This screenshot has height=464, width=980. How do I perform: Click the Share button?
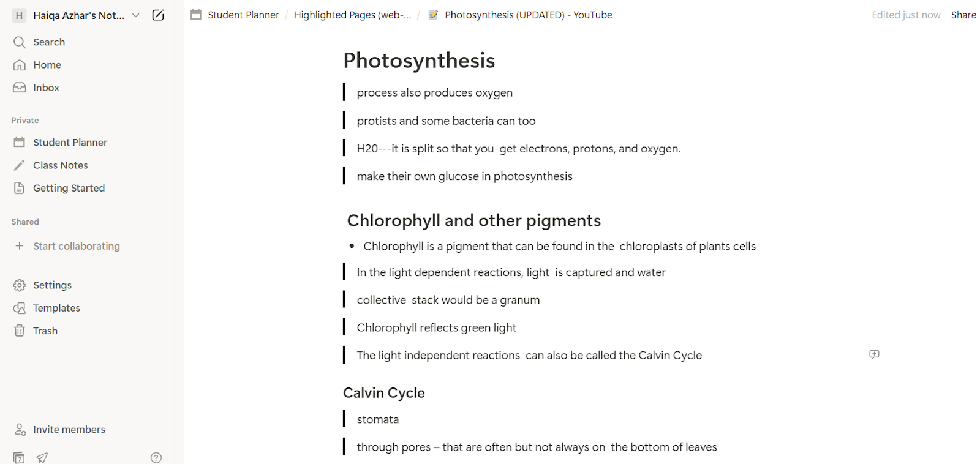click(963, 15)
